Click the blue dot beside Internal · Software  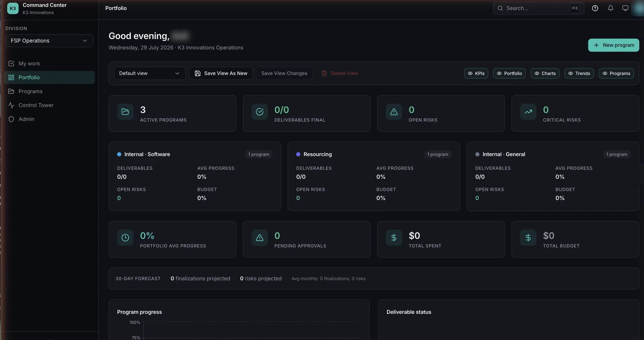pos(119,154)
